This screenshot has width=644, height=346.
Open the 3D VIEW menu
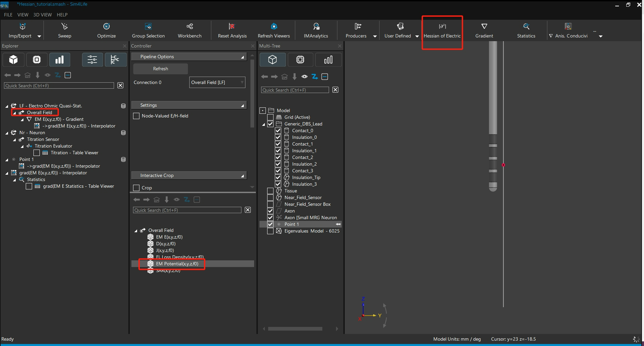pos(42,15)
